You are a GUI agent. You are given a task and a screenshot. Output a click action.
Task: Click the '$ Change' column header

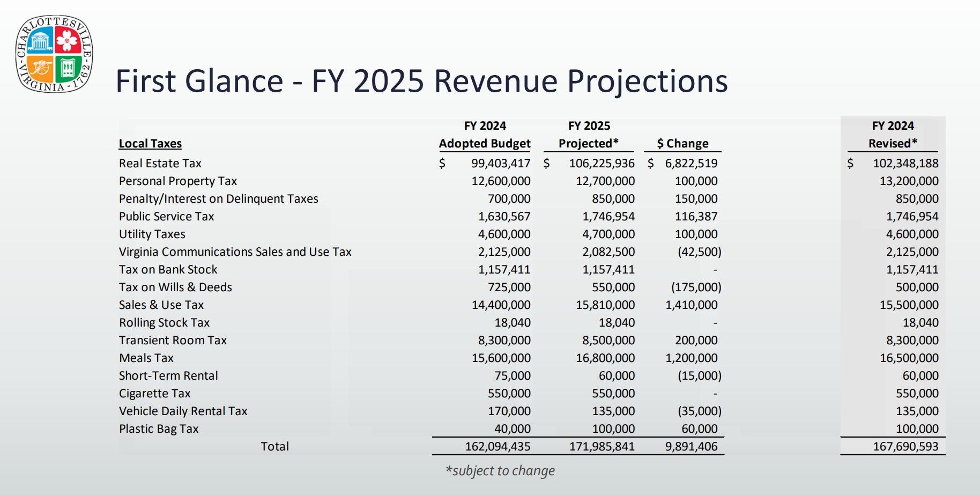click(x=683, y=143)
